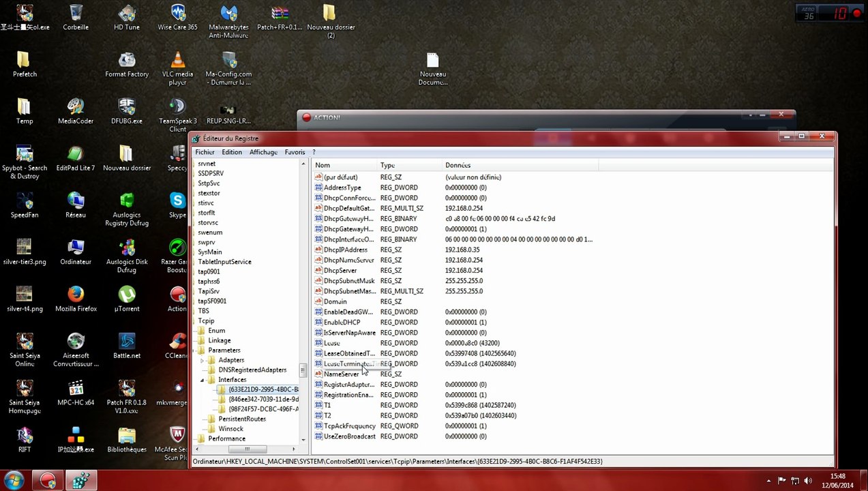The width and height of the screenshot is (868, 491).
Task: Open Malwarebytes Anti-Malware desktop shortcut
Action: [x=228, y=14]
